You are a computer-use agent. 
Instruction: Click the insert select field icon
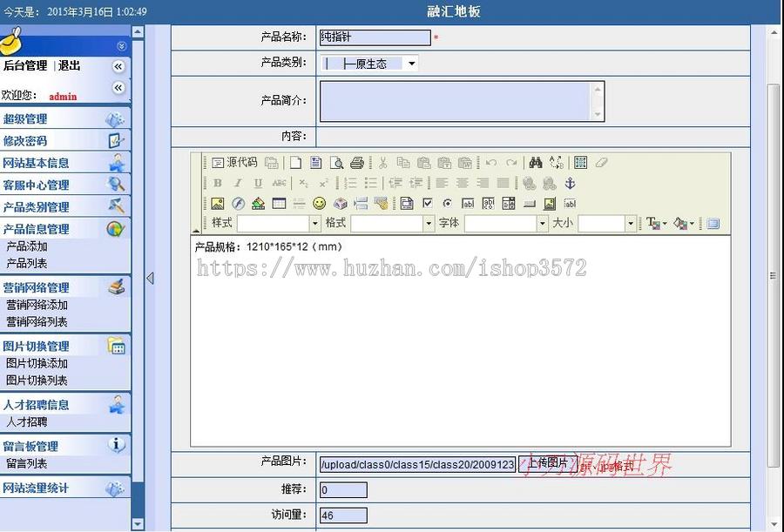(509, 204)
